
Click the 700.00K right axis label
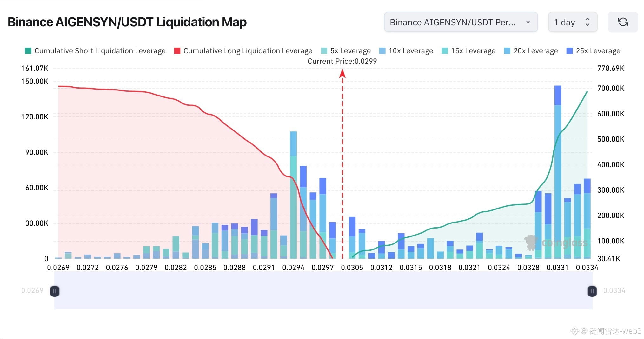coord(611,88)
